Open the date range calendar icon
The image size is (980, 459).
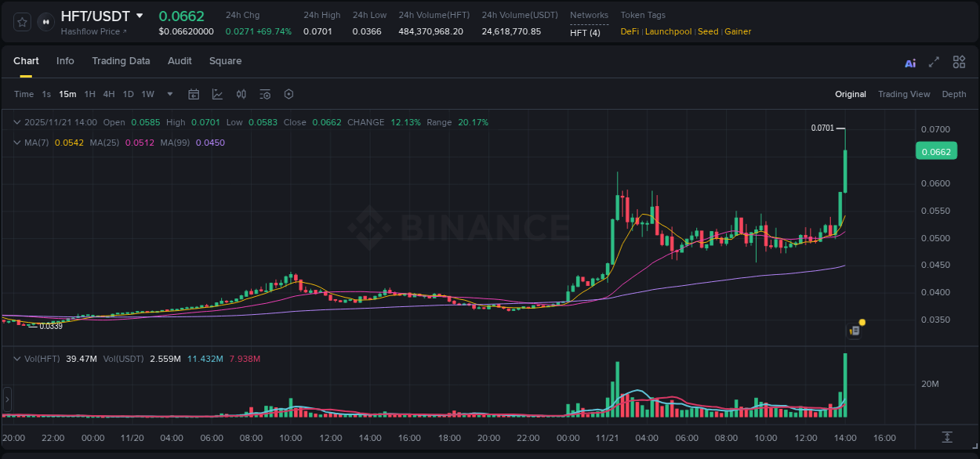click(x=194, y=93)
